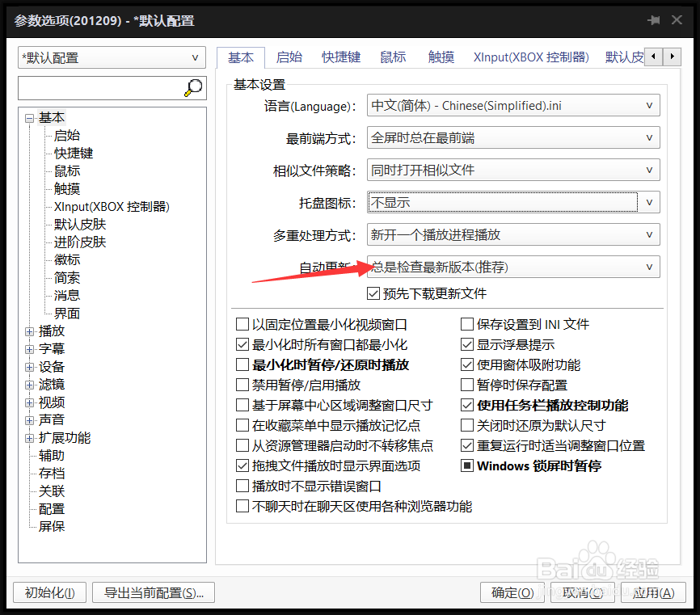Open the 托盘图标 dropdown
The height and width of the screenshot is (615, 700).
point(651,202)
